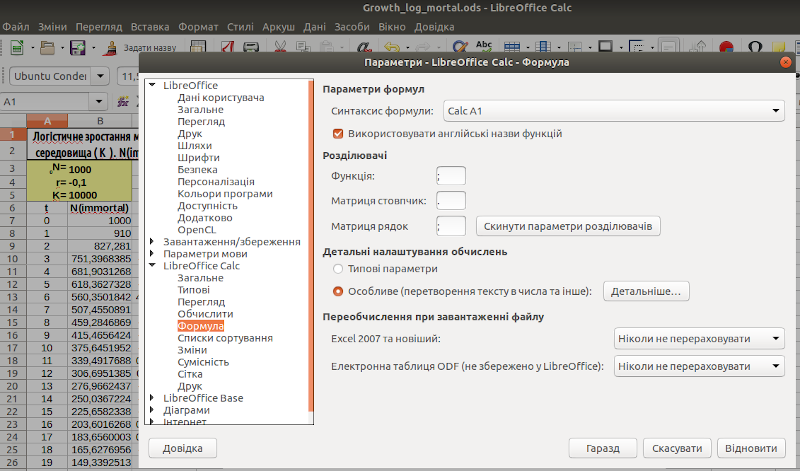The image size is (800, 471).
Task: Toggle 'Використовувати англійські назви функцій' checkbox
Action: (x=338, y=134)
